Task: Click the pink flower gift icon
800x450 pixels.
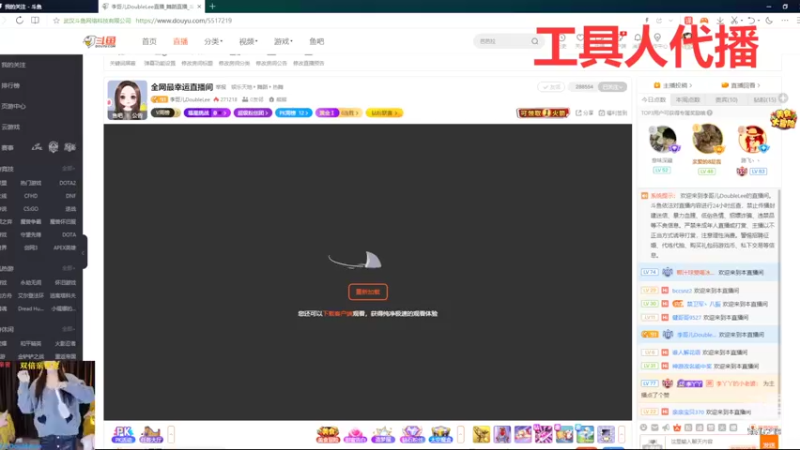Action: (x=355, y=434)
